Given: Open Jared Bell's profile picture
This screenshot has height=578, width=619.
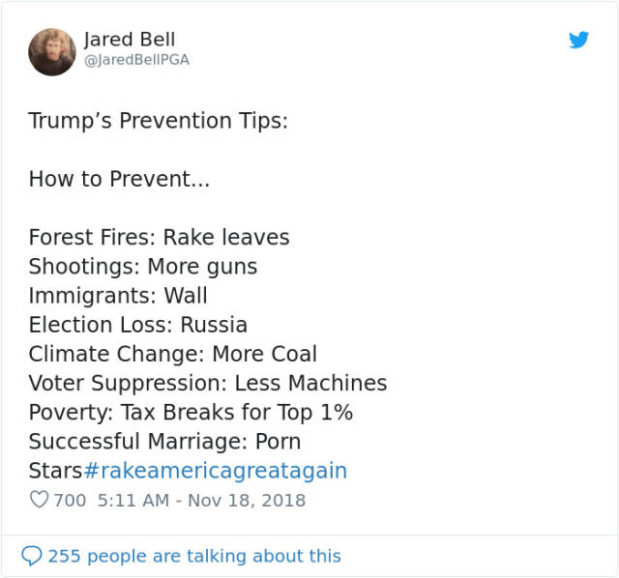Looking at the screenshot, I should click(x=52, y=52).
